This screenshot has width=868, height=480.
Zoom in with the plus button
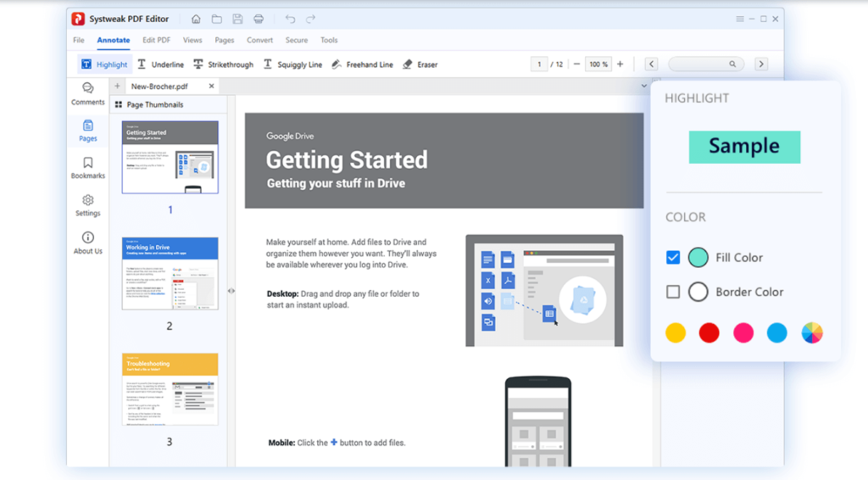point(620,64)
